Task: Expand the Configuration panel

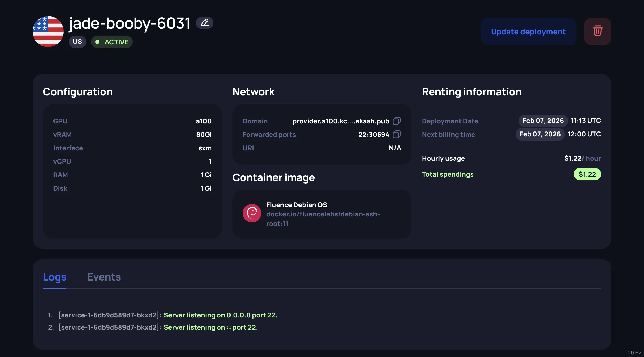Action: click(x=78, y=92)
